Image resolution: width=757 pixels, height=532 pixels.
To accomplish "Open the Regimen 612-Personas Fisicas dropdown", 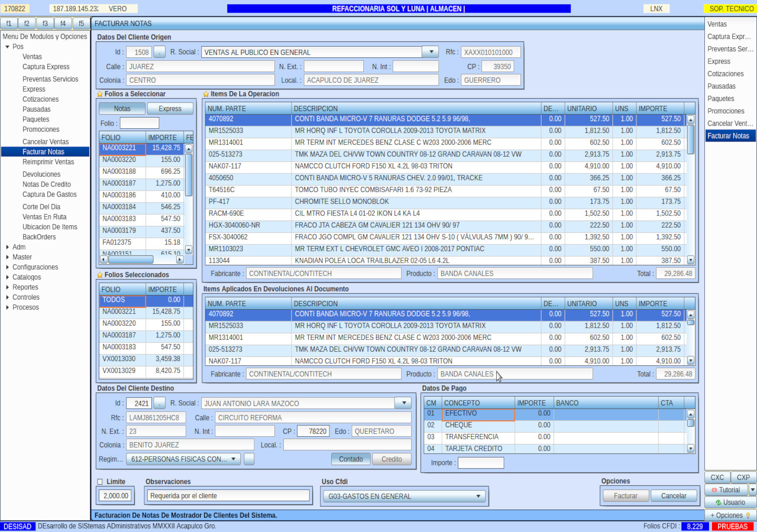I will coord(183,459).
